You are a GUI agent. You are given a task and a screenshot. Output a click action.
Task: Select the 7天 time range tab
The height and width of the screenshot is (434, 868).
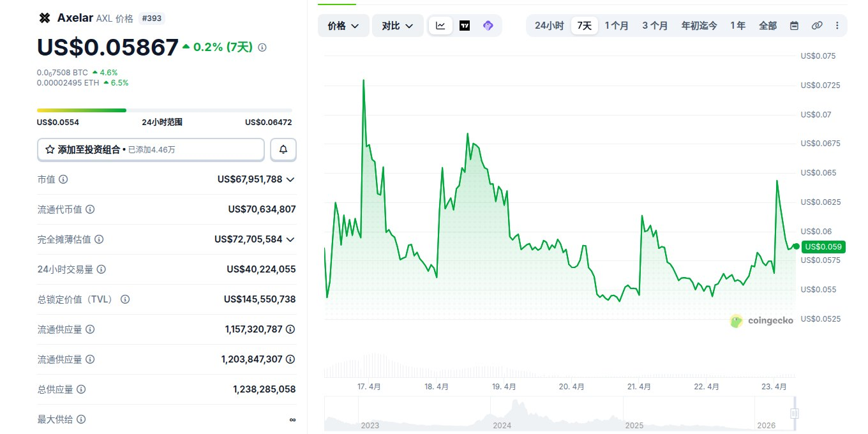tap(585, 26)
